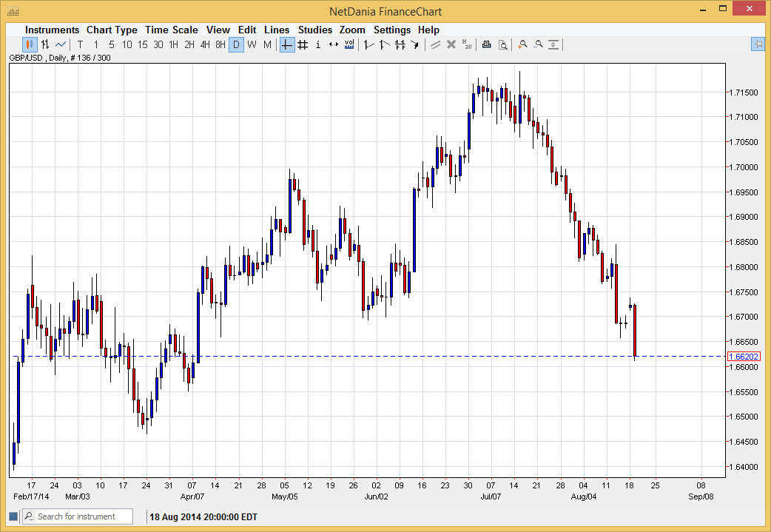This screenshot has height=532, width=771.
Task: Click the zoom out magnifier icon
Action: coord(538,44)
